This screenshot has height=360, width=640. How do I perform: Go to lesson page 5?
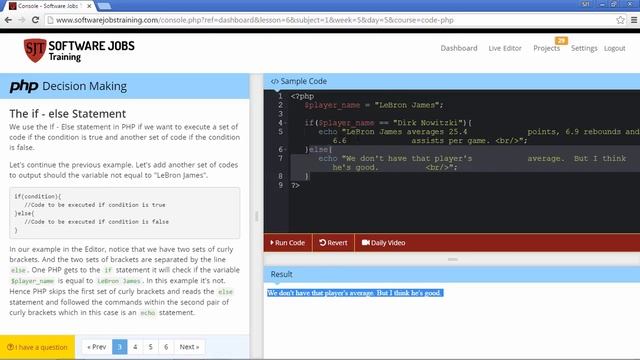(x=151, y=347)
